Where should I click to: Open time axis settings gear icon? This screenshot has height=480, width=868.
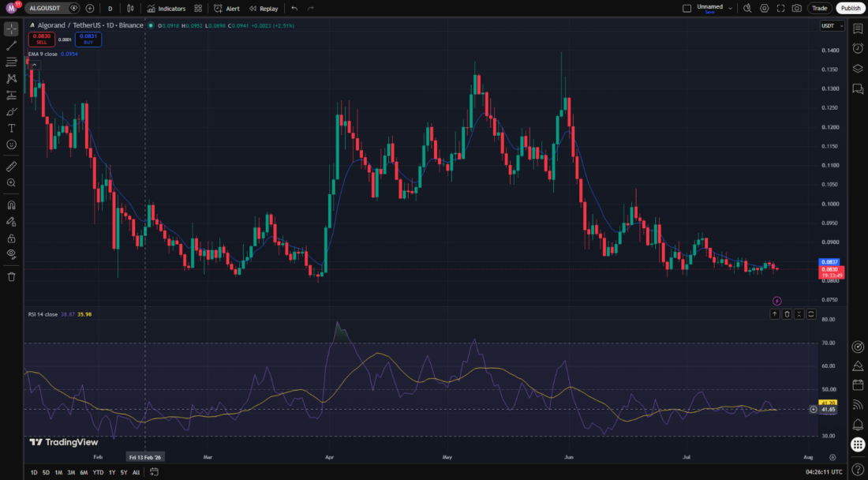(x=832, y=457)
